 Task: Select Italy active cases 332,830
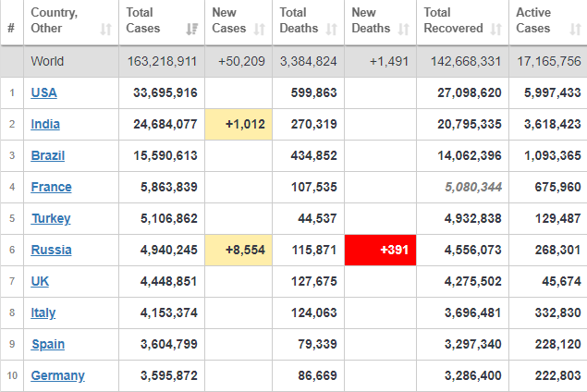coord(557,312)
